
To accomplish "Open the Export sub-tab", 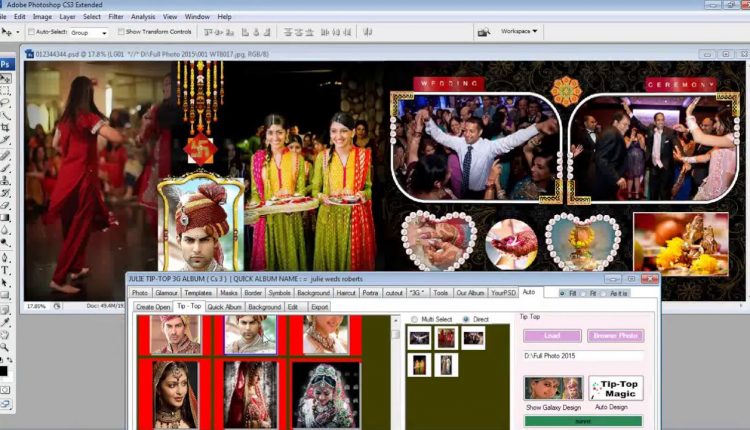I will coord(320,307).
